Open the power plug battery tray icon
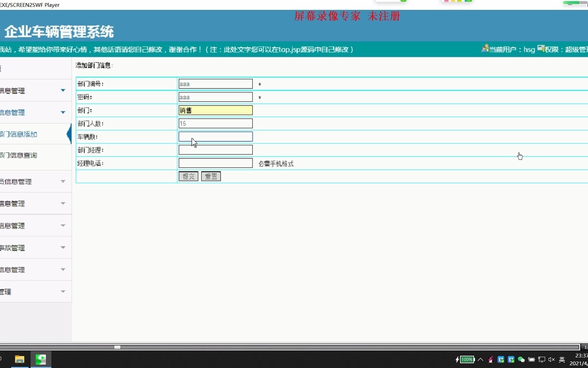Screen dimensions: 588x368 [532, 359]
